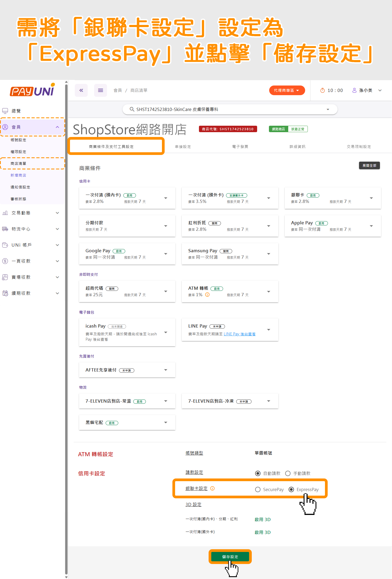The image size is (392, 579).
Task: Expand 一次付清 (國內卡) card
Action: click(x=166, y=198)
